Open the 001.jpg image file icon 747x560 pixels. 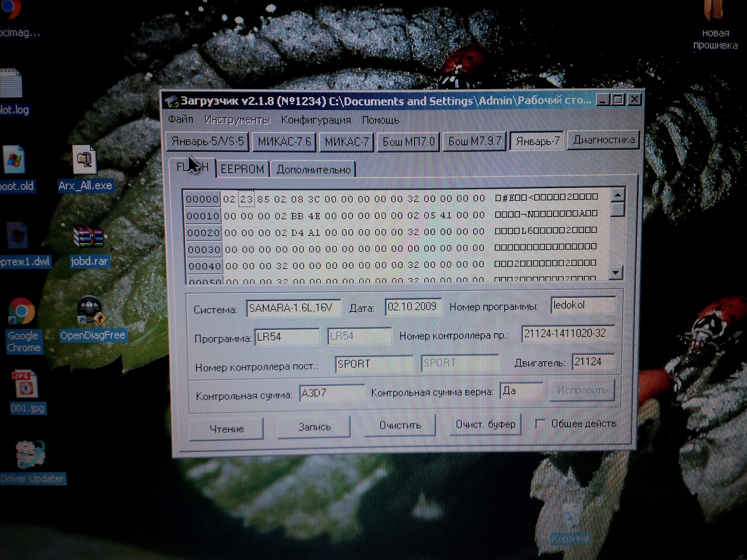click(25, 385)
